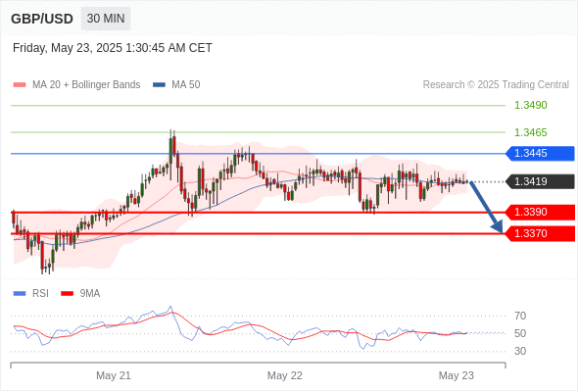Viewport: 578px width, 392px height.
Task: Click the GBP/USD pair title
Action: (42, 19)
